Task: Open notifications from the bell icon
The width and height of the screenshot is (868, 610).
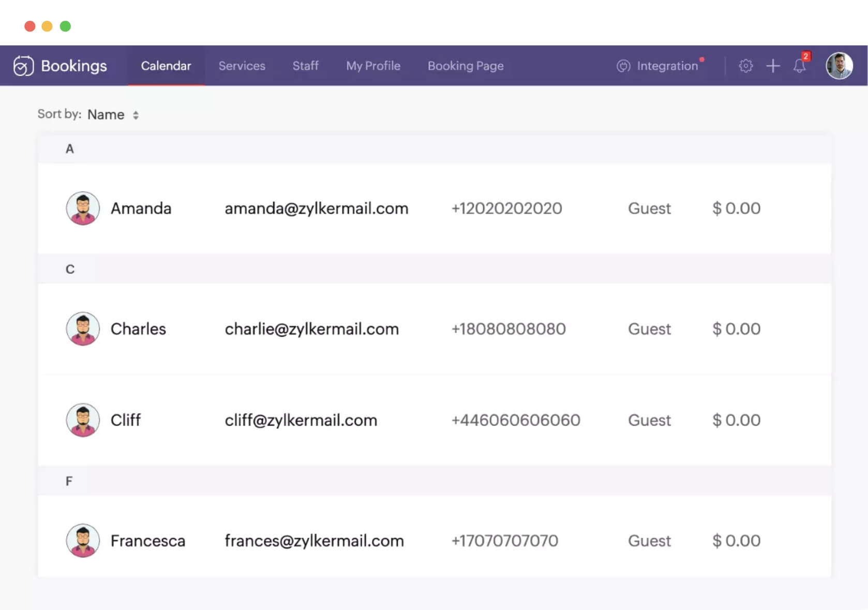Action: click(798, 67)
